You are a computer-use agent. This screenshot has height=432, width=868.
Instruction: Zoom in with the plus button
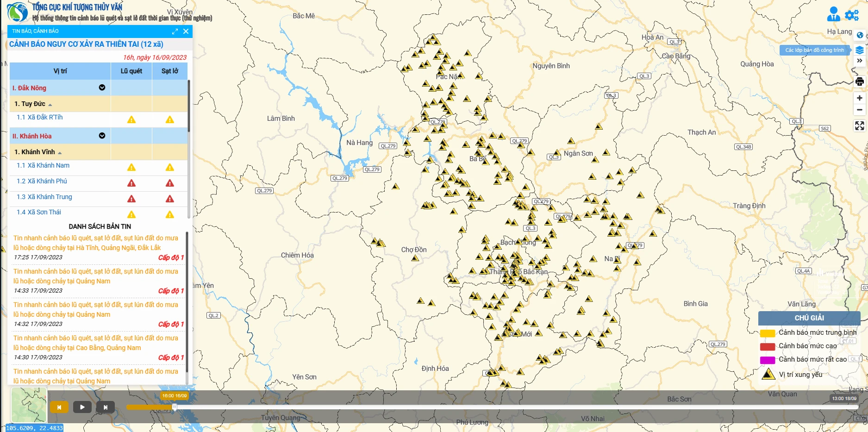click(x=860, y=98)
